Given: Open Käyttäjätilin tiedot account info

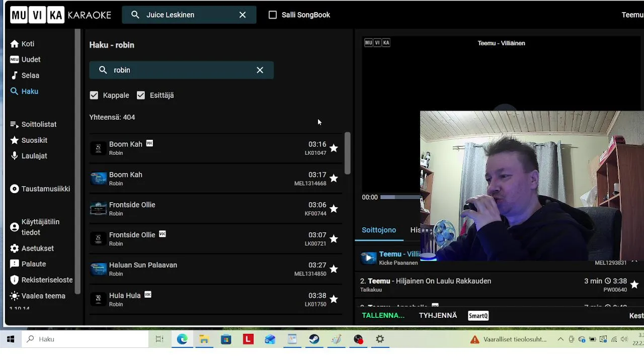Looking at the screenshot, I should (x=35, y=227).
